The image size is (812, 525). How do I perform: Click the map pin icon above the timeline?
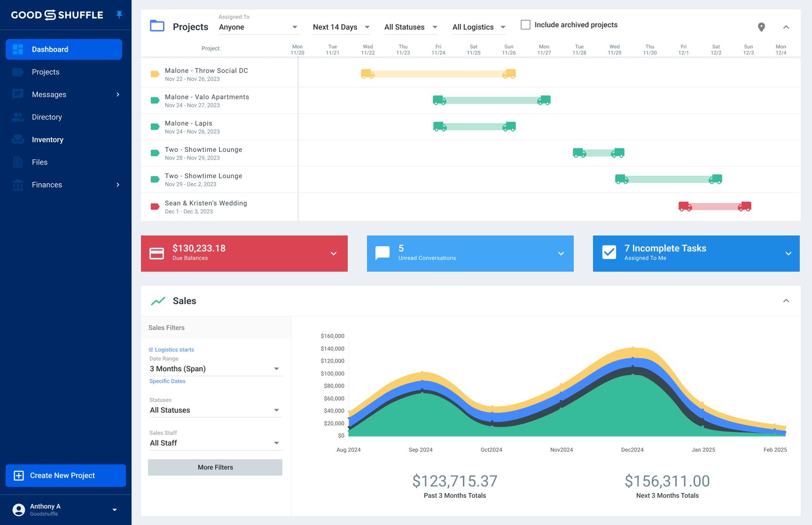coord(761,27)
